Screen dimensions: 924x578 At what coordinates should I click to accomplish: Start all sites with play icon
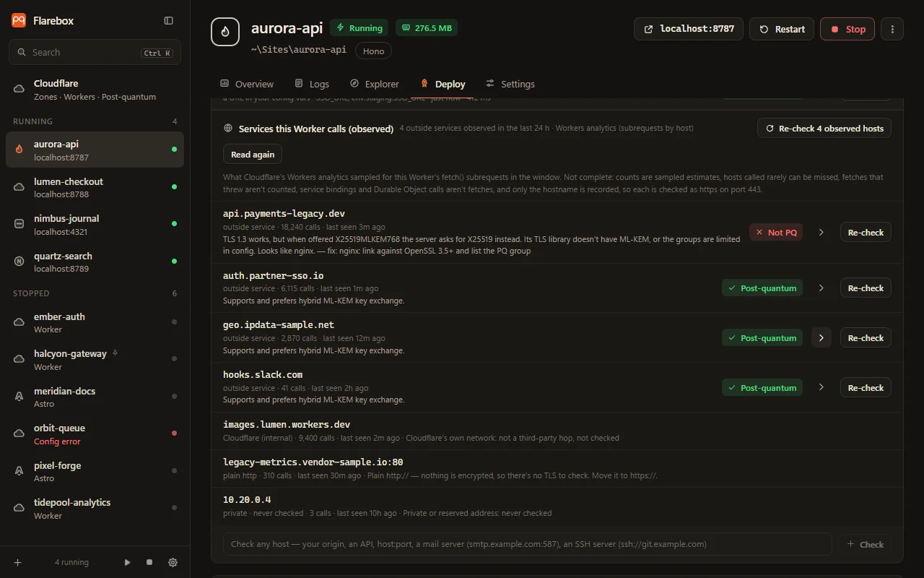coord(128,562)
